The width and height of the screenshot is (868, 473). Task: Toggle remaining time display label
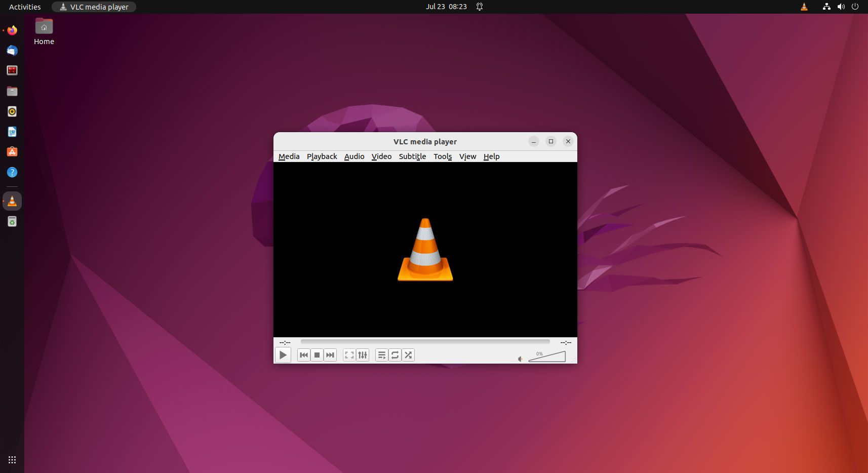[x=566, y=342]
